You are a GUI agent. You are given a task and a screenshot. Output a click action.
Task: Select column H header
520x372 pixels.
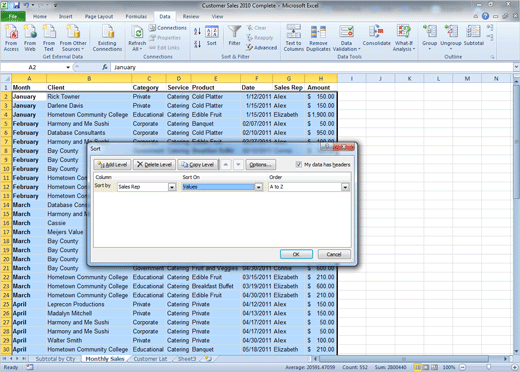[321, 79]
